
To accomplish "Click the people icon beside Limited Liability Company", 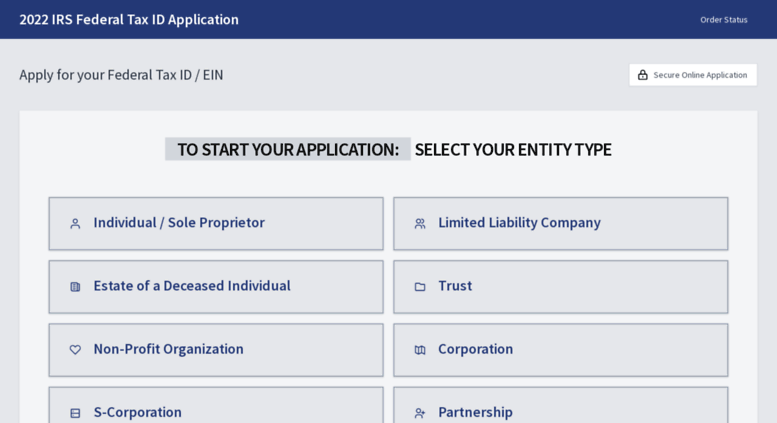I will click(420, 224).
